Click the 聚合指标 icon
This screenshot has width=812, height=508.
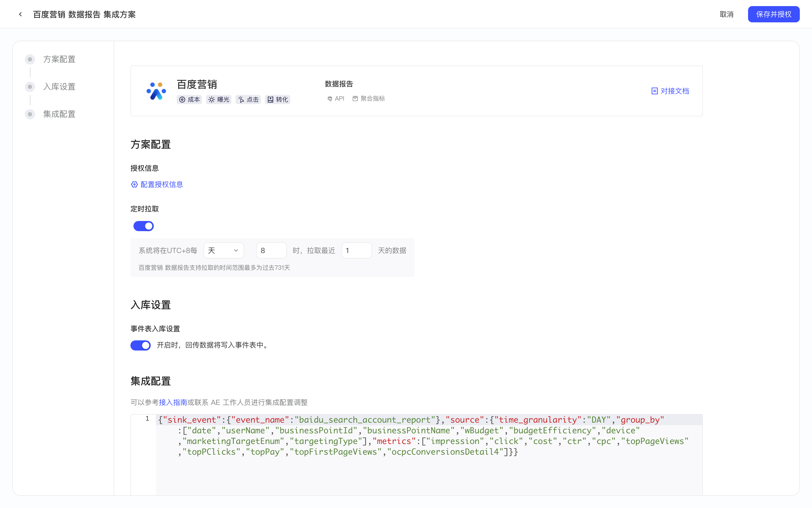pyautogui.click(x=355, y=99)
